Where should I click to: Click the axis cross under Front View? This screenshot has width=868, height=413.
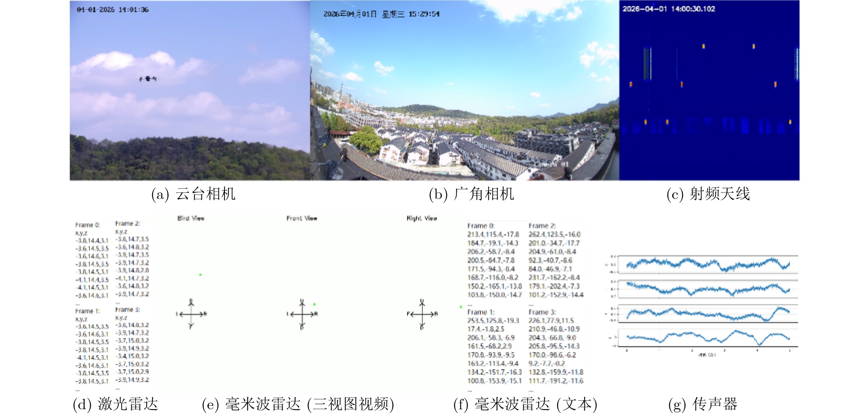tap(302, 314)
